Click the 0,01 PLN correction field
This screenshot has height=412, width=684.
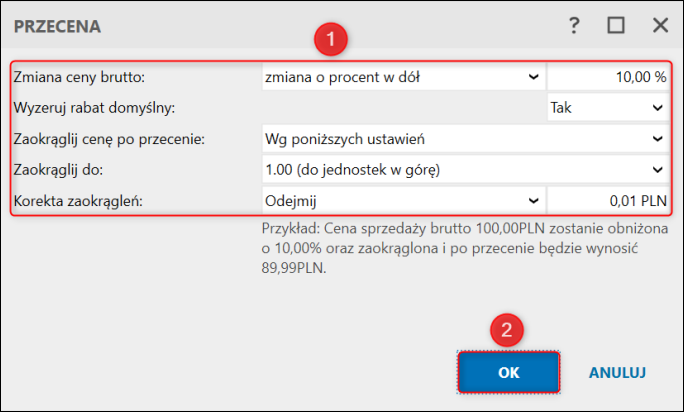coord(608,201)
